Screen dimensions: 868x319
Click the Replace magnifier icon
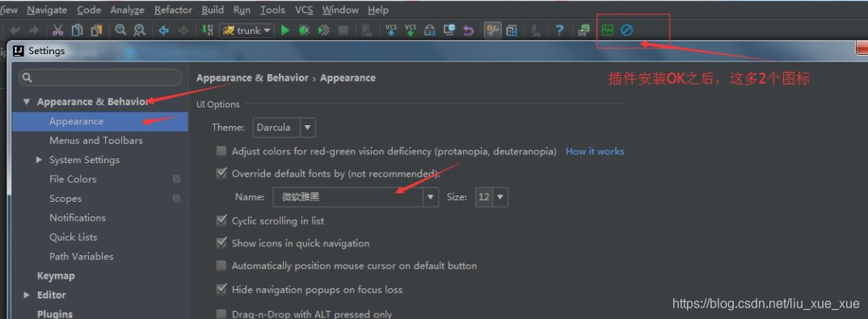pyautogui.click(x=140, y=31)
